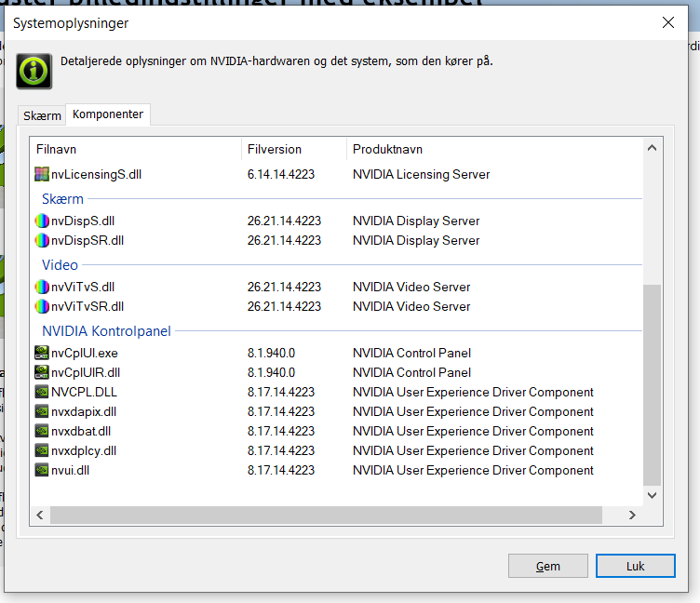Click the nvCplUI.exe NVIDIA icon
The height and width of the screenshot is (603, 700).
(x=42, y=353)
